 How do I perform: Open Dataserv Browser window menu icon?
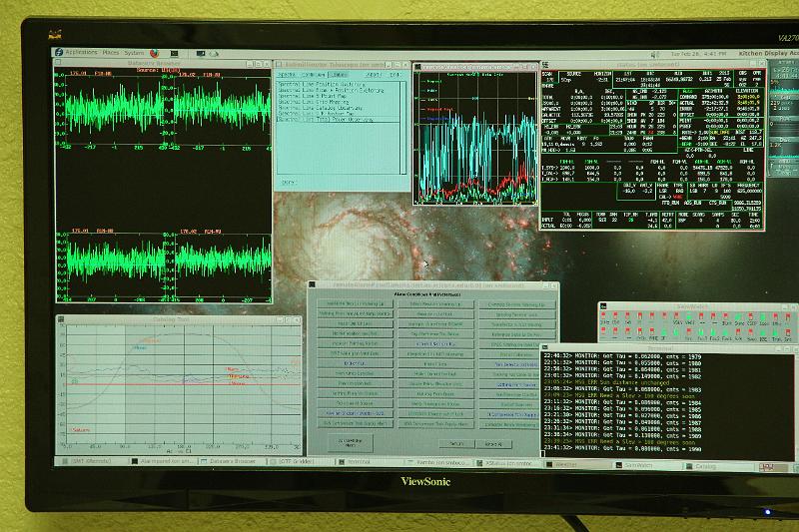[x=59, y=63]
